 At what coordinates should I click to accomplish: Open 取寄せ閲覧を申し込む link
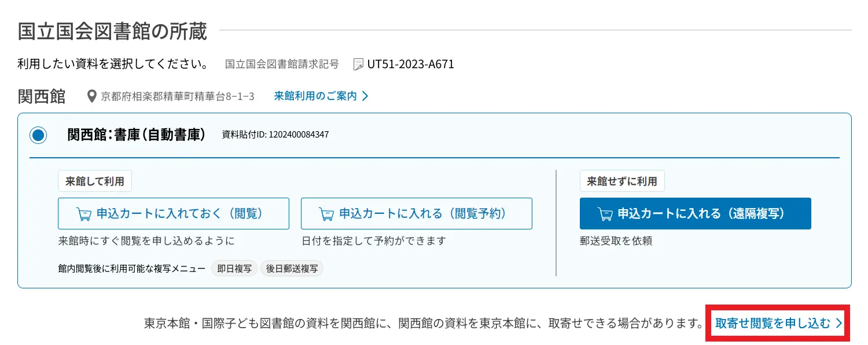coord(778,323)
